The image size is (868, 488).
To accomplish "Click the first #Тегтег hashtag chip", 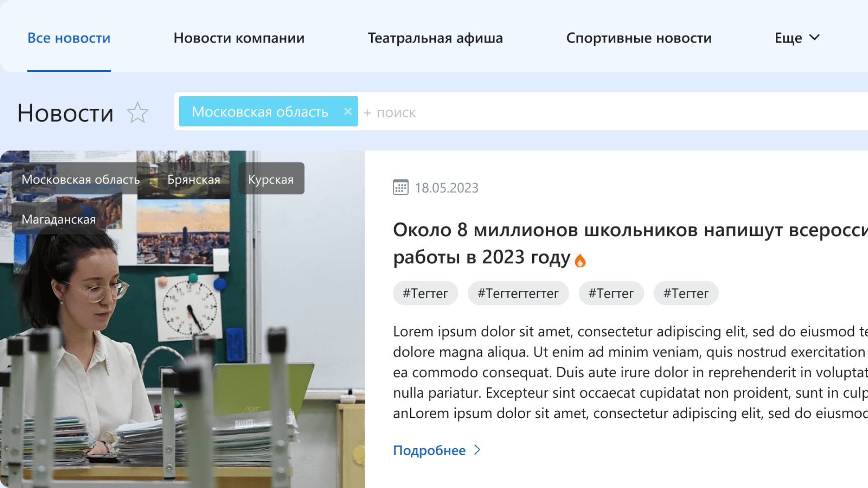I will pyautogui.click(x=425, y=293).
